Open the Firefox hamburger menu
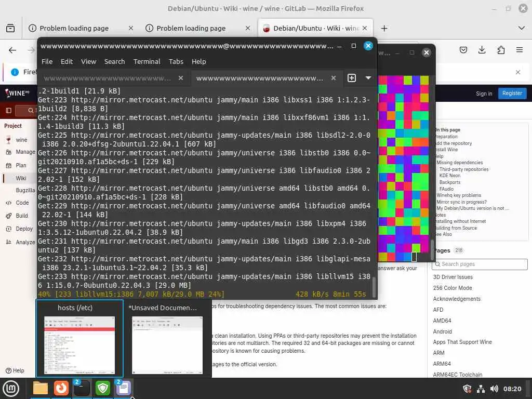Image resolution: width=532 pixels, height=399 pixels. point(520,50)
